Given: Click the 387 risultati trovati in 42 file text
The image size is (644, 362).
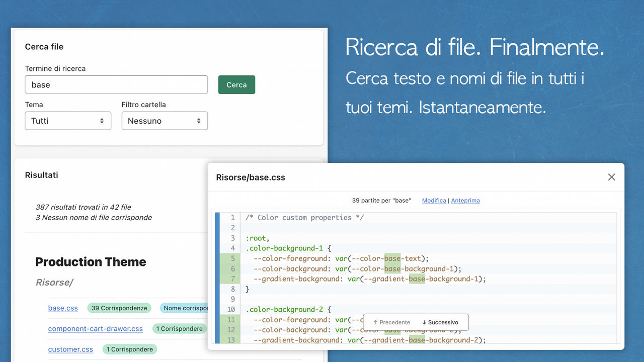Looking at the screenshot, I should [x=84, y=207].
